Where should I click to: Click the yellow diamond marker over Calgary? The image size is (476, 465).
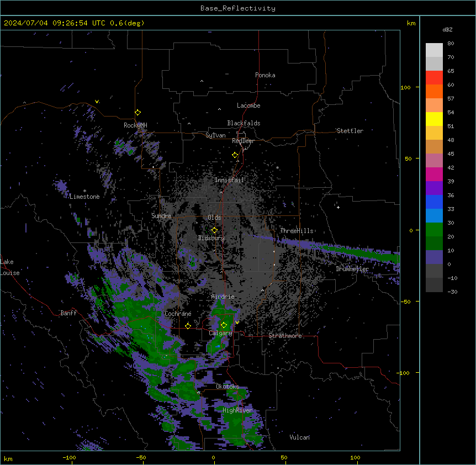coord(224,325)
